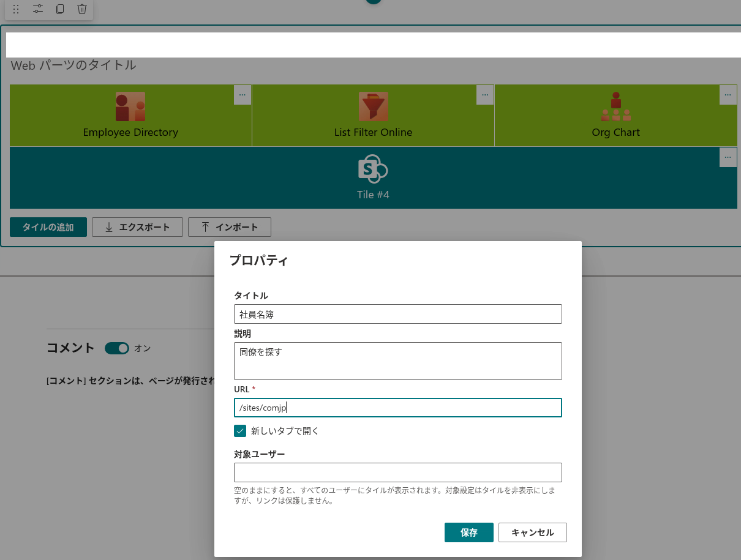Select the Org Chart tile label
The image size is (741, 560).
[615, 132]
